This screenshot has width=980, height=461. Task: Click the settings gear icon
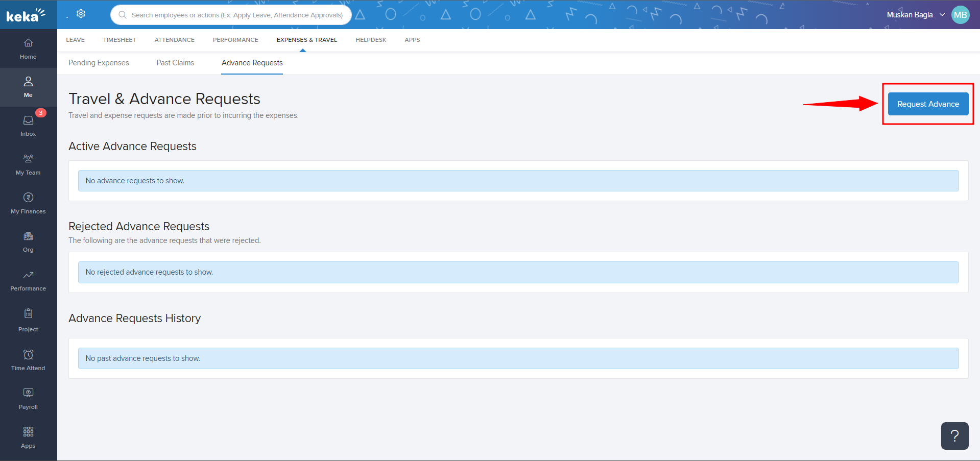click(81, 14)
